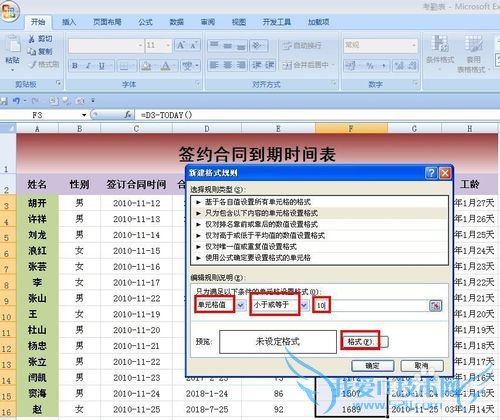500x420 pixels.
Task: Toggle Bold formatting in the ribbon
Action: 75,66
